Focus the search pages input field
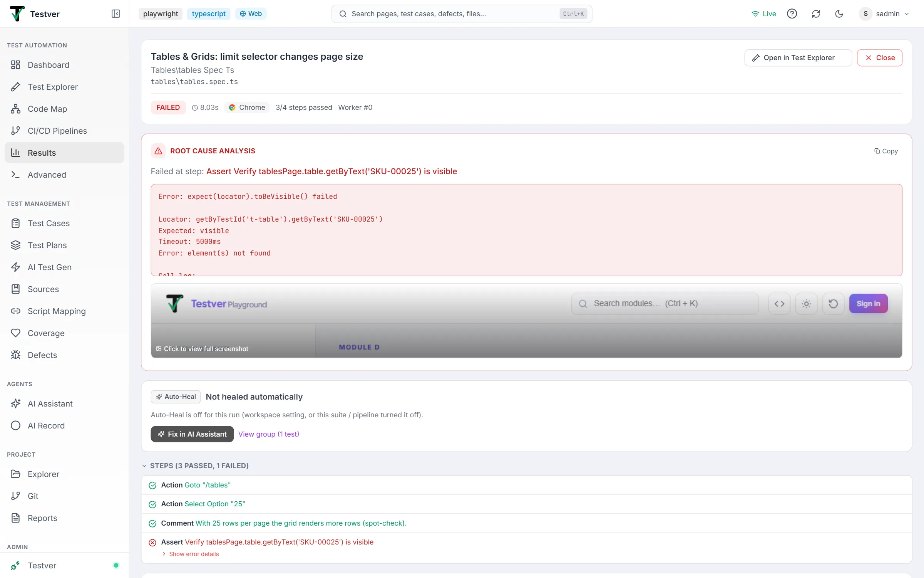The width and height of the screenshot is (924, 578). click(x=462, y=14)
